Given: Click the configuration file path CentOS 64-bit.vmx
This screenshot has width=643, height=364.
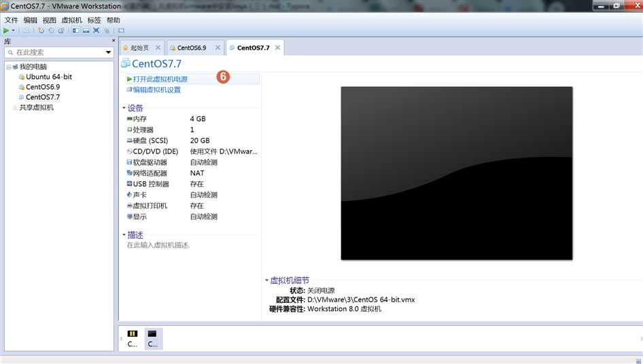Looking at the screenshot, I should tap(361, 299).
